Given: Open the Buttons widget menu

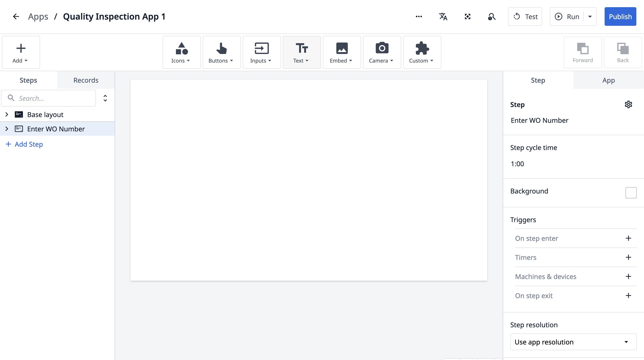Looking at the screenshot, I should (x=221, y=52).
